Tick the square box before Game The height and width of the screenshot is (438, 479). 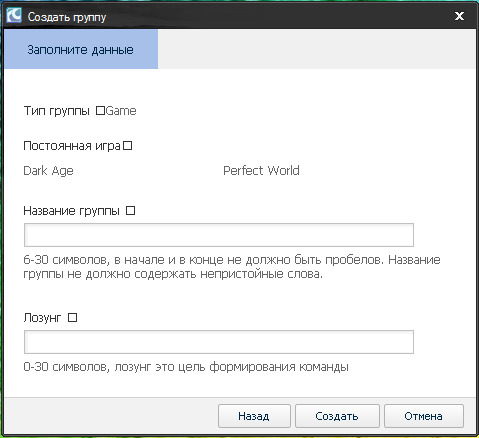100,110
